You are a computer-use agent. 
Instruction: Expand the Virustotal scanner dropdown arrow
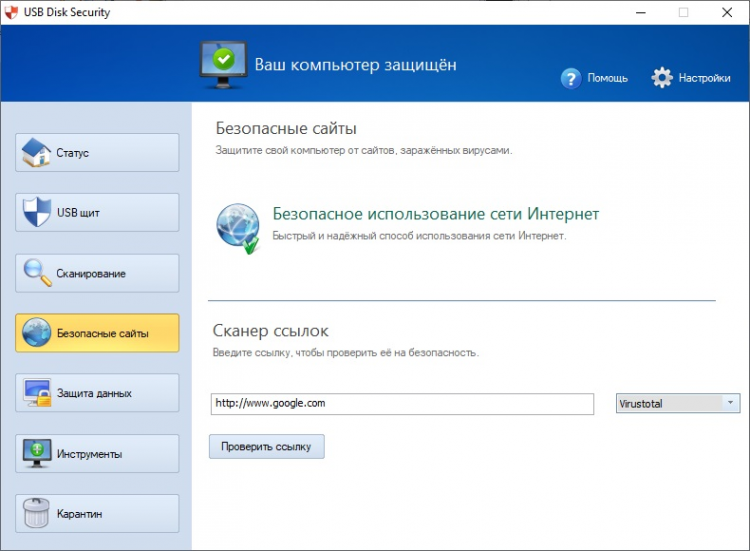730,403
